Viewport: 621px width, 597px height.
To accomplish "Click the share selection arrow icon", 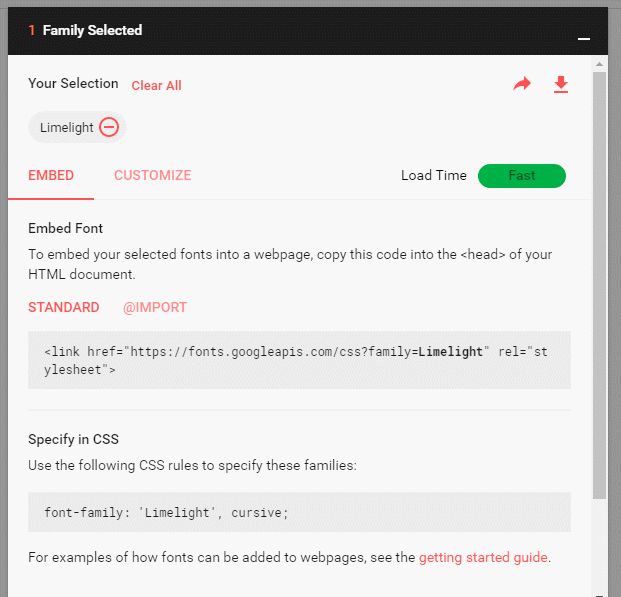I will pyautogui.click(x=522, y=84).
